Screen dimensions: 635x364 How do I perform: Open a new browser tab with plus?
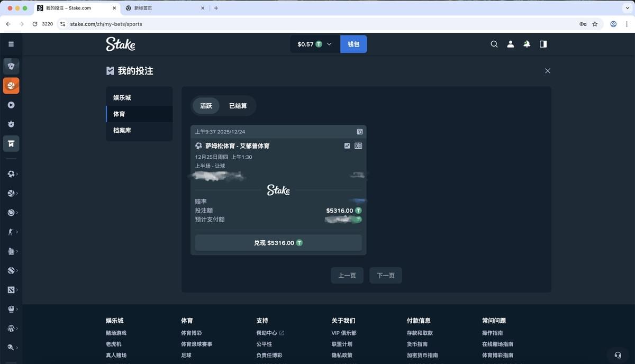click(x=216, y=8)
